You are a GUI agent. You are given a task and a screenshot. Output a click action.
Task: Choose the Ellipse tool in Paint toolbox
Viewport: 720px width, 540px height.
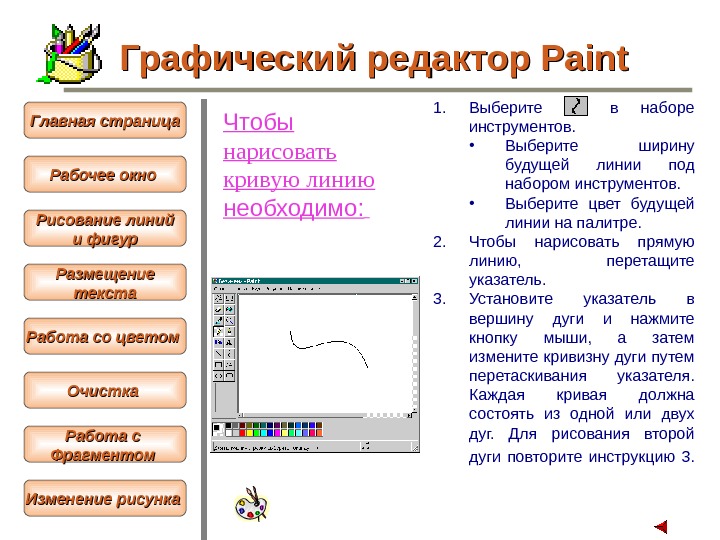tap(218, 376)
